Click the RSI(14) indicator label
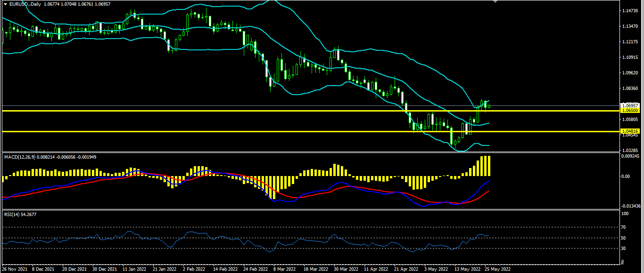Image resolution: width=644 pixels, height=273 pixels. point(13,214)
